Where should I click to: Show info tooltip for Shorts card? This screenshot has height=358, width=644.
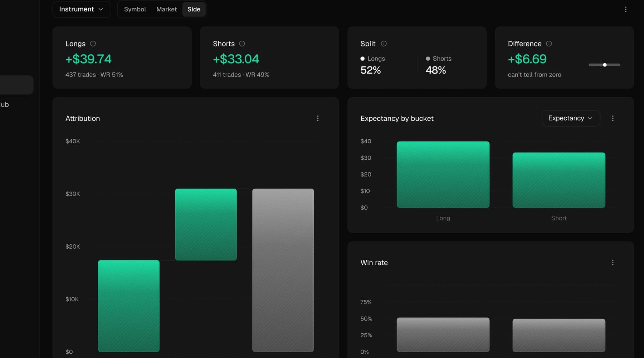tap(242, 44)
